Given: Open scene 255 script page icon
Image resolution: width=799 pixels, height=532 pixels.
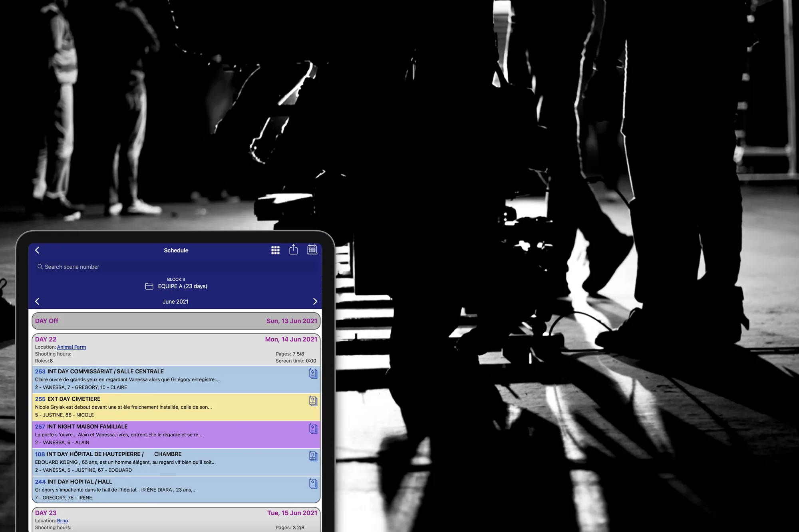Looking at the screenshot, I should point(313,401).
